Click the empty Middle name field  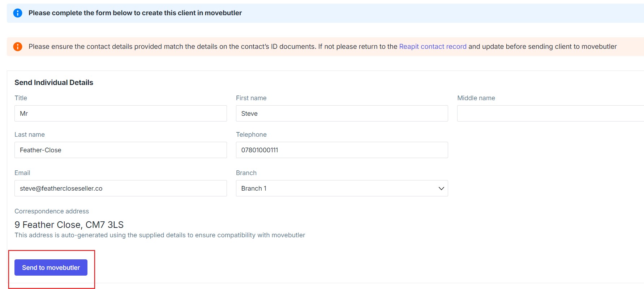click(x=550, y=114)
